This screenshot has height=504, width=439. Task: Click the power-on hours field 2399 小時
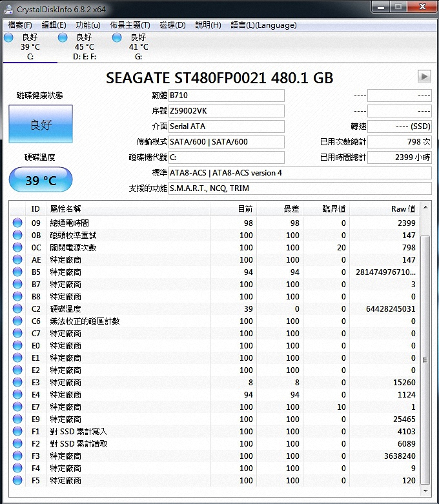(x=400, y=157)
